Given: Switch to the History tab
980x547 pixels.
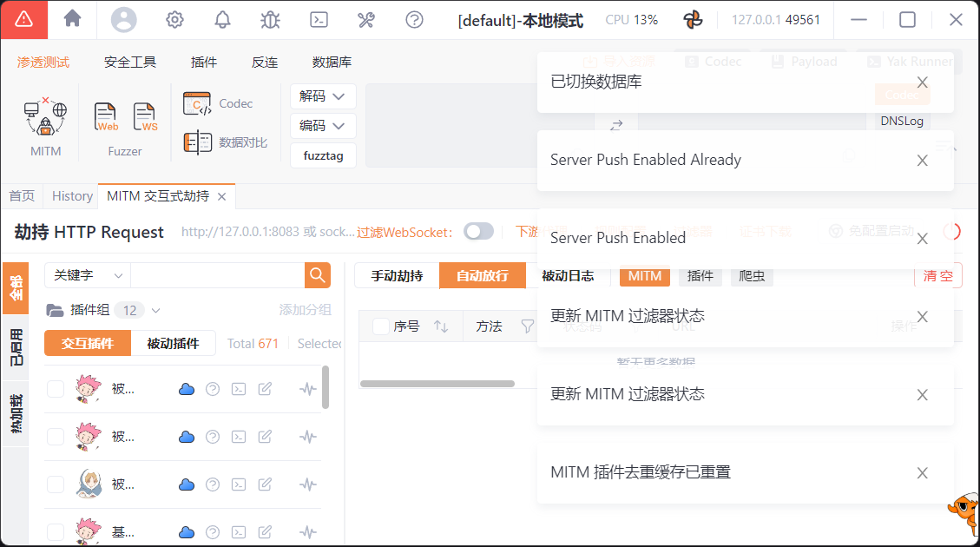Looking at the screenshot, I should pyautogui.click(x=72, y=196).
